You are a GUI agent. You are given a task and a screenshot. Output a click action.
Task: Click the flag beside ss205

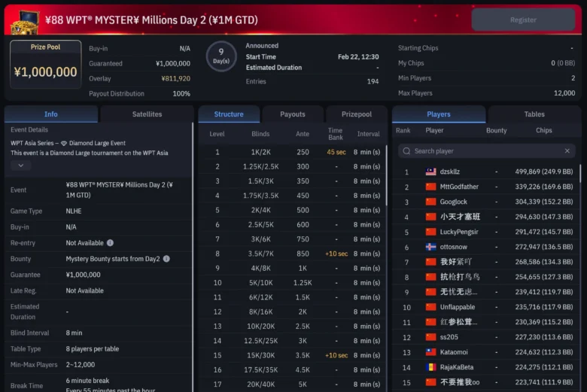coord(431,337)
